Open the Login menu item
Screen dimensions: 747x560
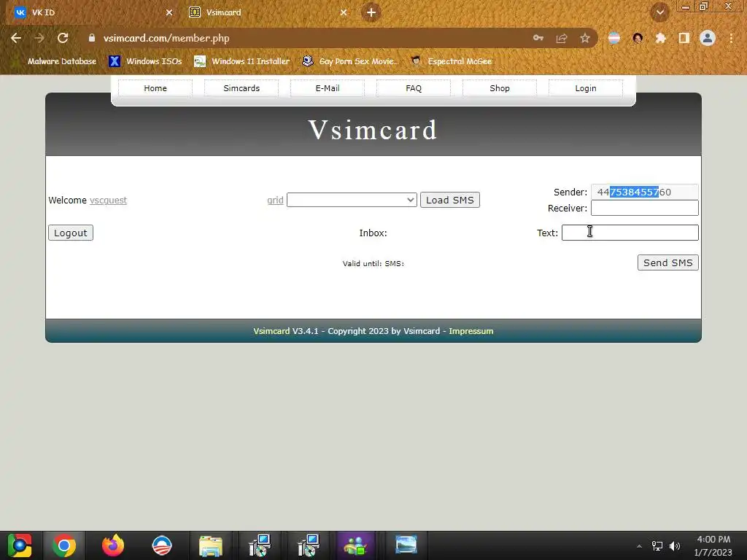(x=586, y=88)
